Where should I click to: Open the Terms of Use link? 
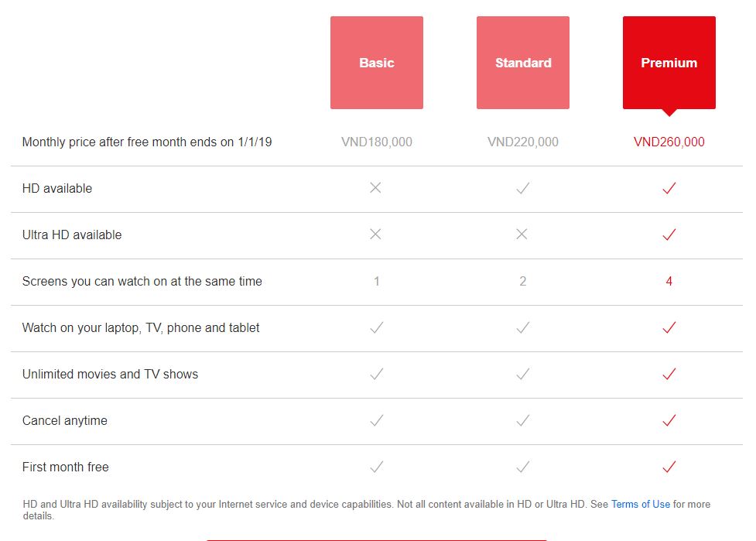coord(641,504)
